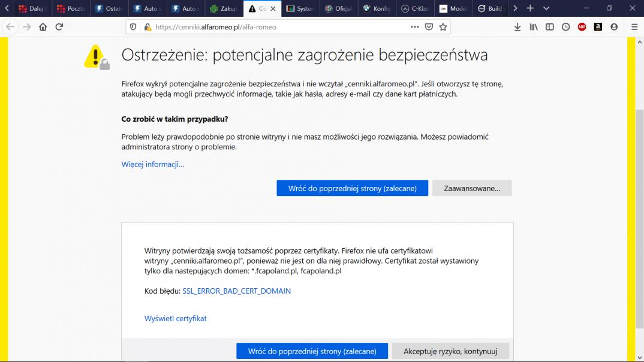Click the scrollbar down arrow
The width and height of the screenshot is (644, 362).
pos(639,357)
